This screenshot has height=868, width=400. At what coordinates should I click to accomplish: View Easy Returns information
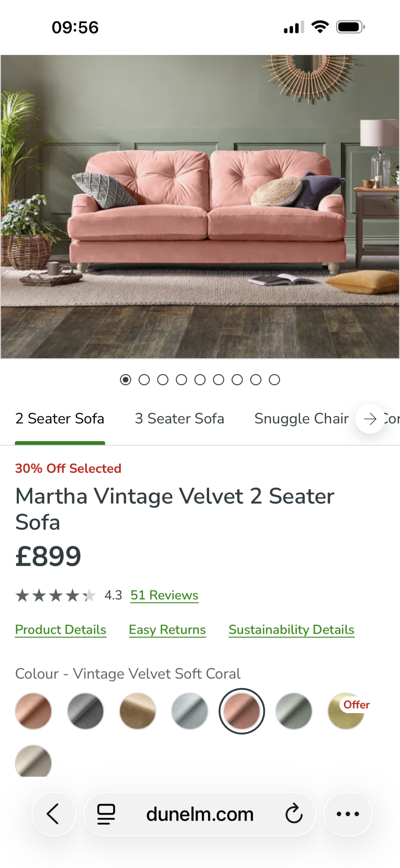point(167,630)
